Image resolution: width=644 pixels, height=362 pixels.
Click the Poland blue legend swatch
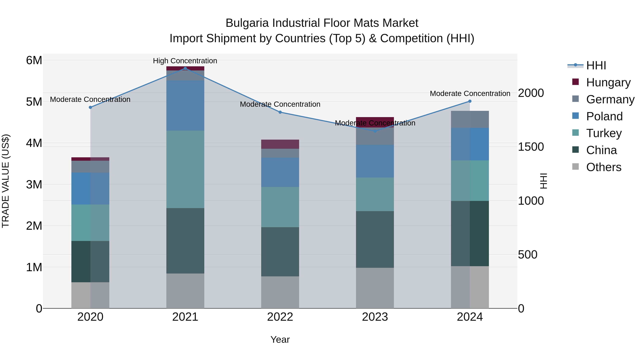point(575,116)
